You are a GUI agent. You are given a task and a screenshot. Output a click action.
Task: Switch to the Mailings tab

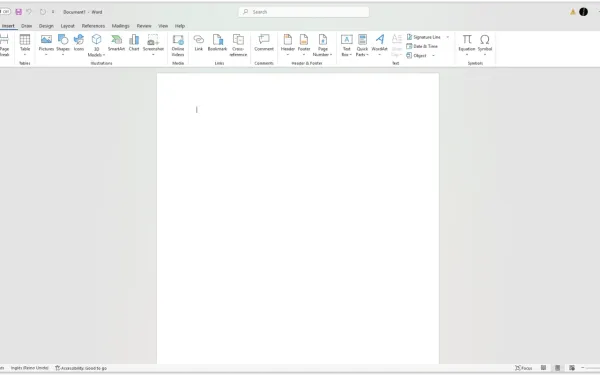[x=121, y=26]
